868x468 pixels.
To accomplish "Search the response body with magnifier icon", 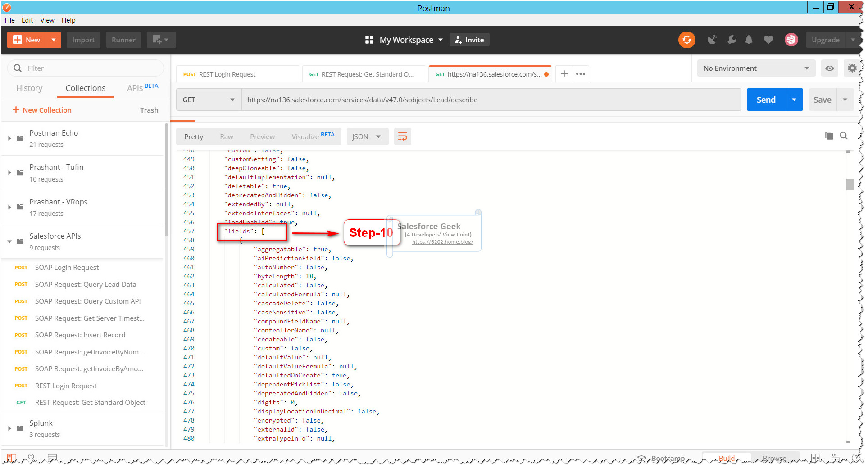I will click(844, 136).
